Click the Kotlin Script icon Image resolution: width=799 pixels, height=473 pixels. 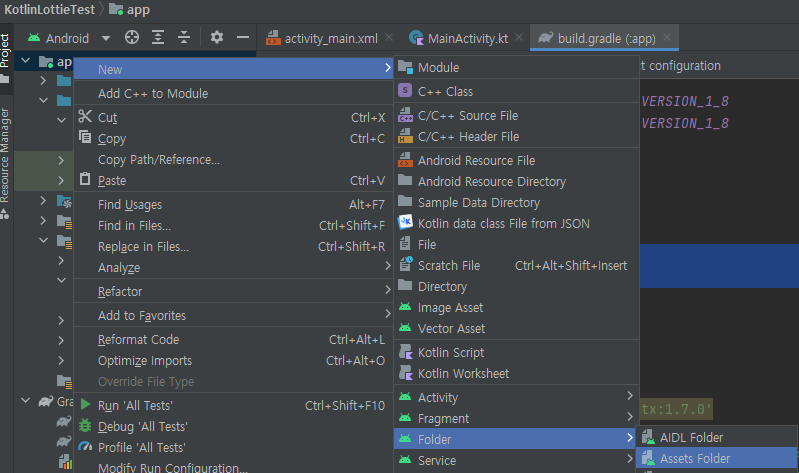pos(406,352)
